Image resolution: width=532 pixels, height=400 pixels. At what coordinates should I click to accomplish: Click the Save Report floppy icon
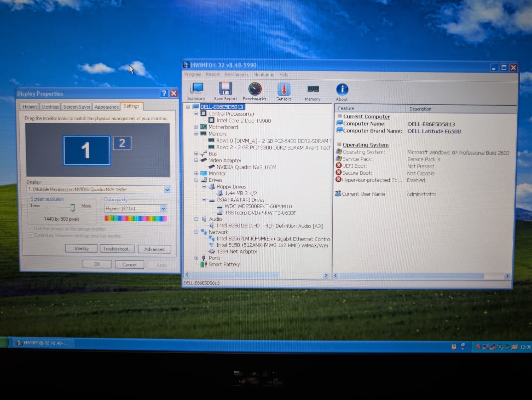(225, 91)
